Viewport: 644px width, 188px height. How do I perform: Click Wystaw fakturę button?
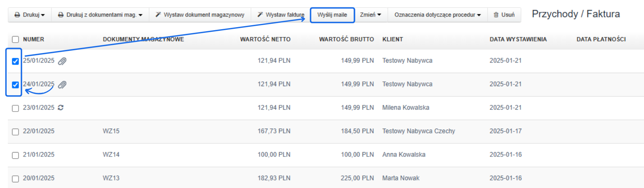point(280,15)
